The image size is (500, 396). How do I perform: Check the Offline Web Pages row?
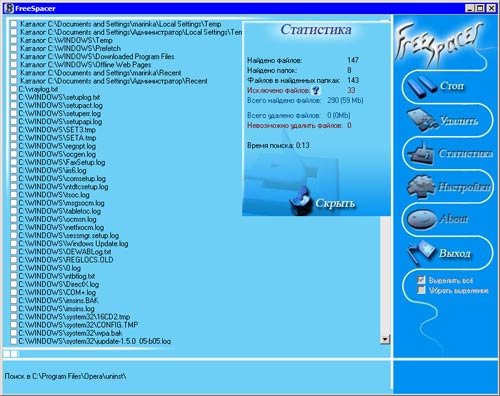click(14, 65)
